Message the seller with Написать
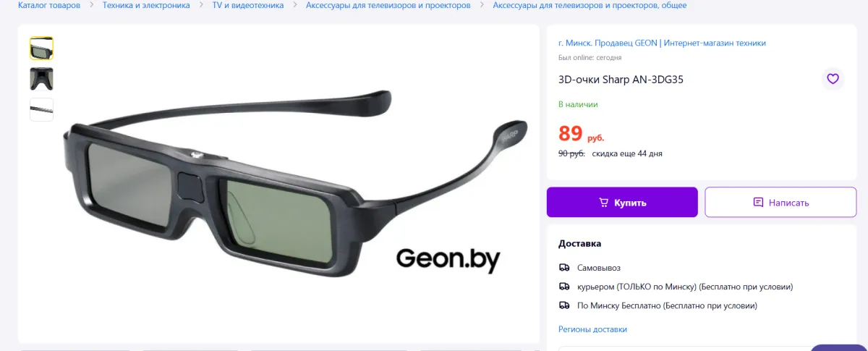The height and width of the screenshot is (351, 868). [x=780, y=203]
